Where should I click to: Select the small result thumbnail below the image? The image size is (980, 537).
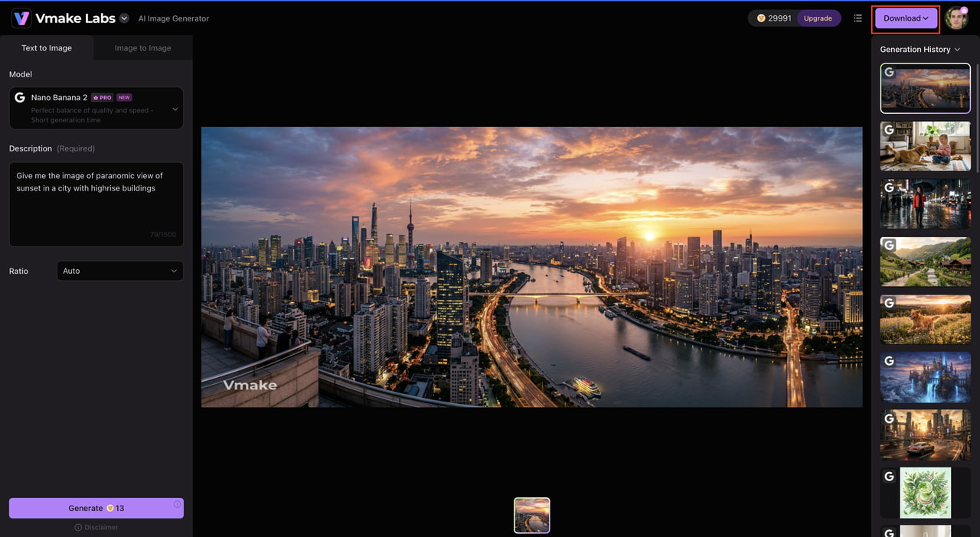tap(531, 515)
